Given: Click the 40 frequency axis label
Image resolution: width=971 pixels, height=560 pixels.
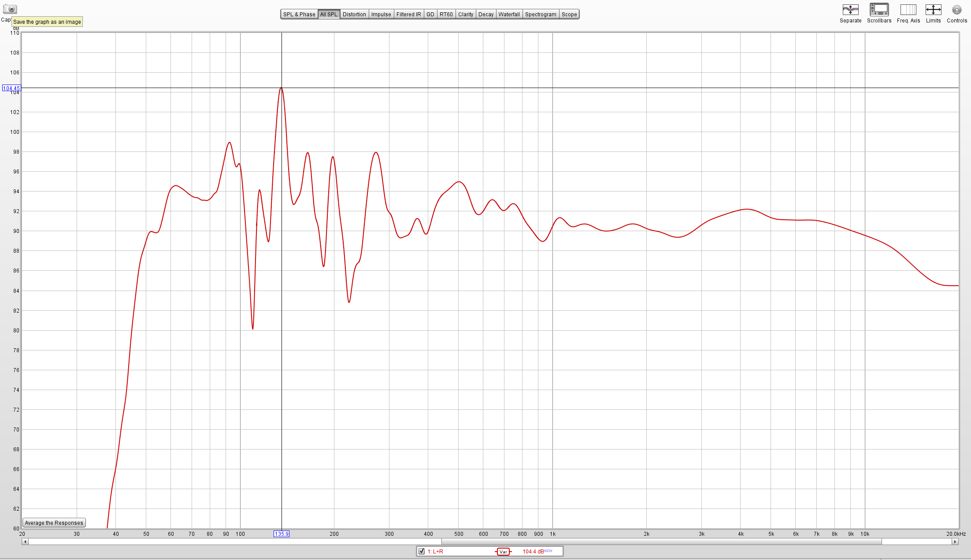Looking at the screenshot, I should click(115, 534).
